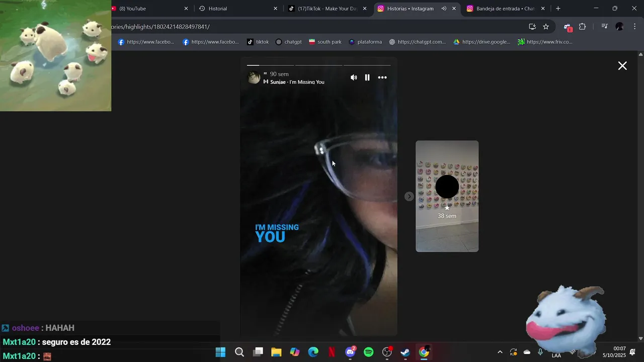Click the story author's profile avatar
Image resolution: width=644 pixels, height=362 pixels.
[254, 77]
